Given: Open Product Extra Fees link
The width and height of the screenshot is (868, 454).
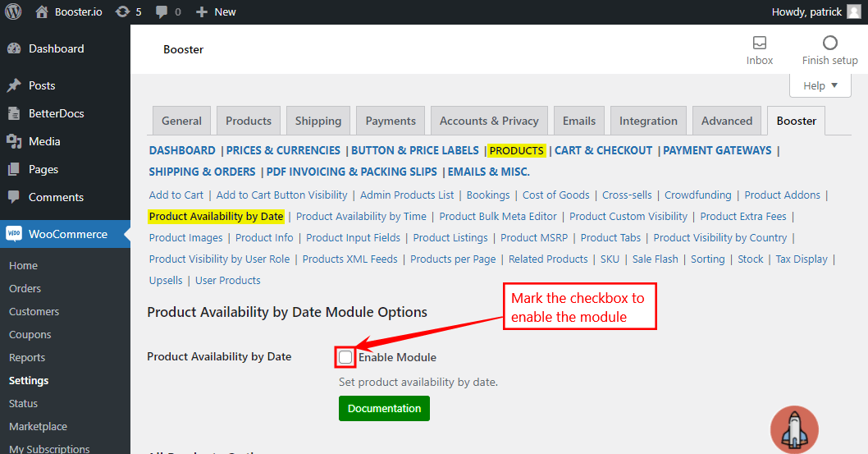Looking at the screenshot, I should click(743, 217).
